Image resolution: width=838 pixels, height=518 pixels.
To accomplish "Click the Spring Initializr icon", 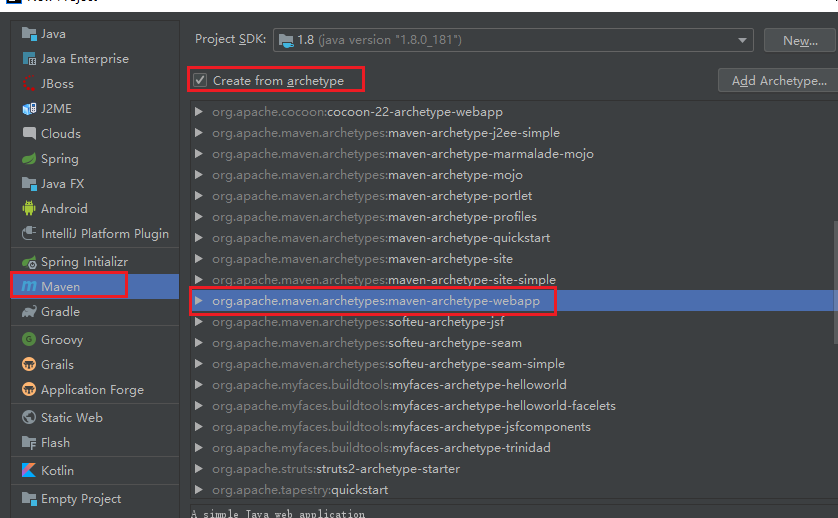I will 29,262.
